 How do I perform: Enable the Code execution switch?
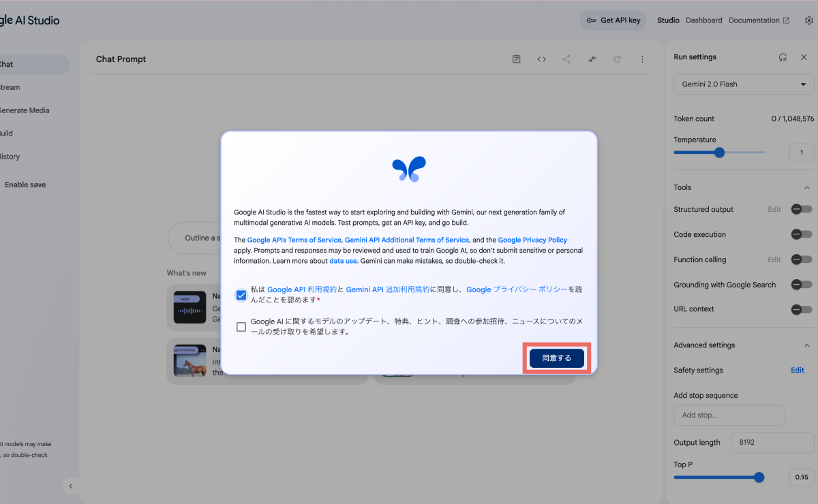click(802, 234)
